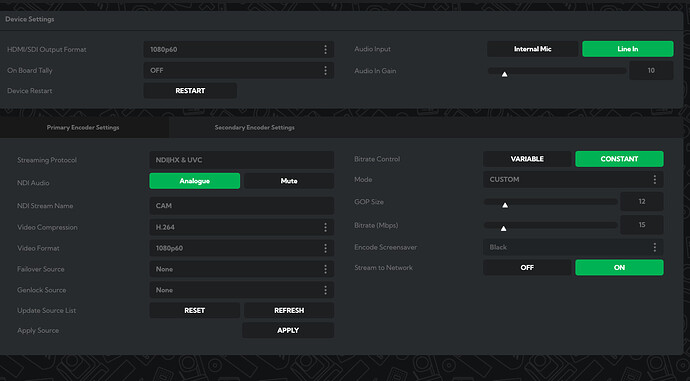Image resolution: width=690 pixels, height=381 pixels.
Task: Expand the Video Compression H.264 dropdown
Action: pos(242,227)
